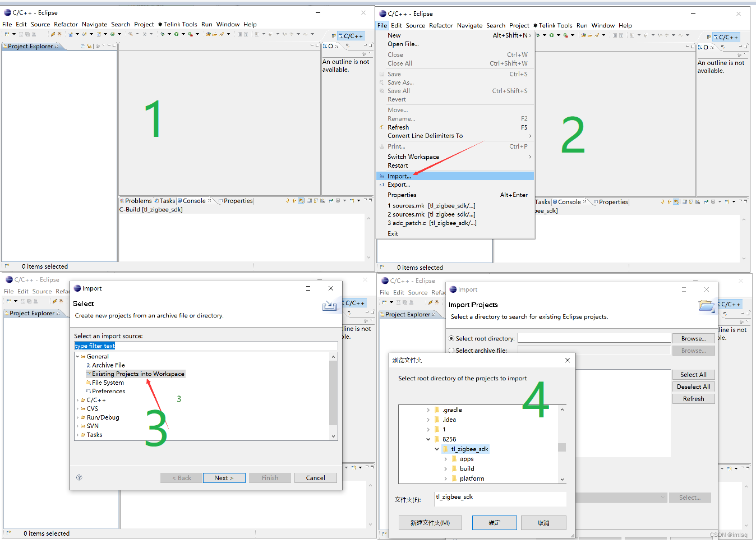This screenshot has height=543, width=756.
Task: Click Next > in the Import dialog
Action: tap(224, 478)
